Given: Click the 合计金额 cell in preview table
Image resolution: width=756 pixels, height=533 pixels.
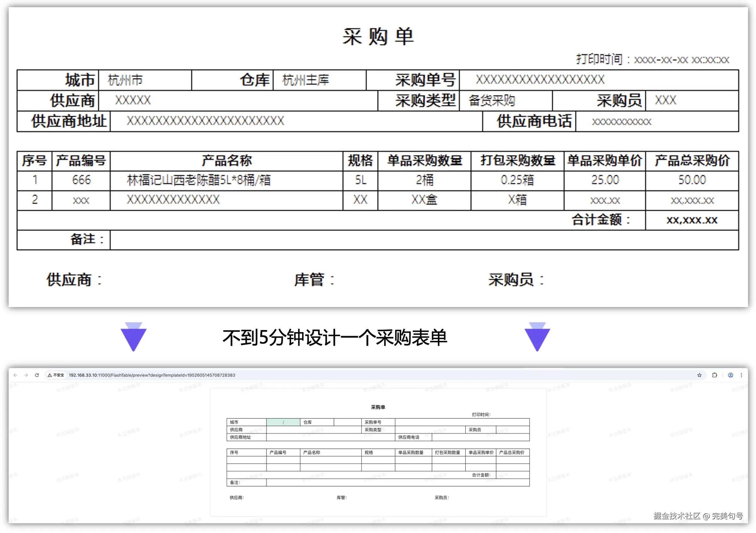Looking at the screenshot, I should click(481, 475).
